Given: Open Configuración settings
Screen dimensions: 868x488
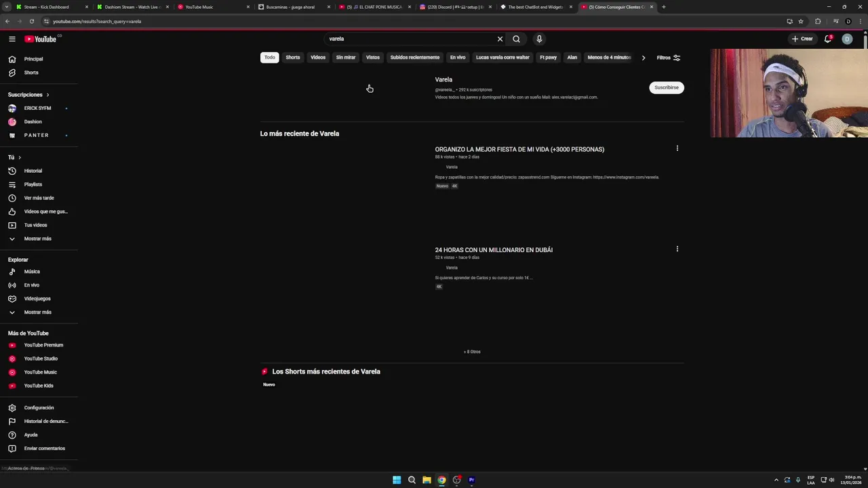Looking at the screenshot, I should click(39, 408).
